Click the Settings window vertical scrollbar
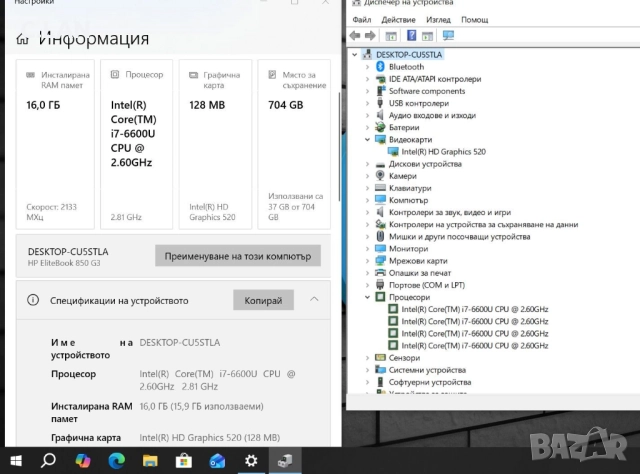Image resolution: width=640 pixels, height=474 pixels. [x=339, y=147]
